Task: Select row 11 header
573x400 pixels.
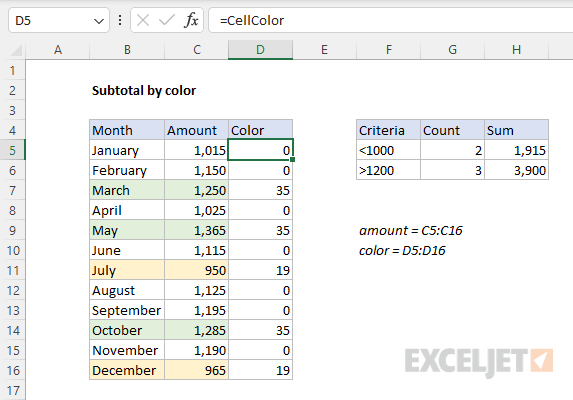Action: (13, 270)
